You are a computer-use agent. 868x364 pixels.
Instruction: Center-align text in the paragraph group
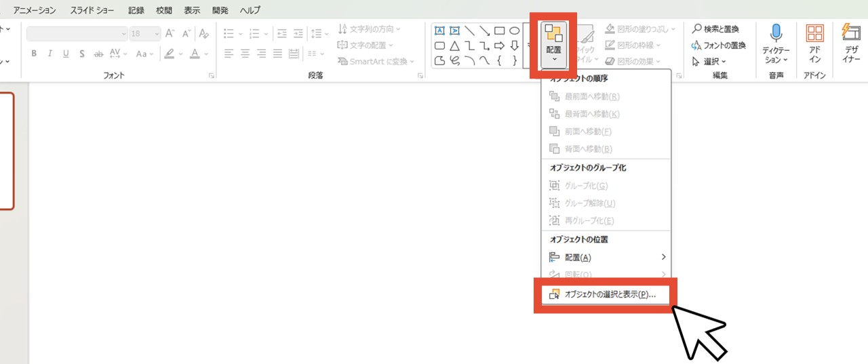pos(245,54)
